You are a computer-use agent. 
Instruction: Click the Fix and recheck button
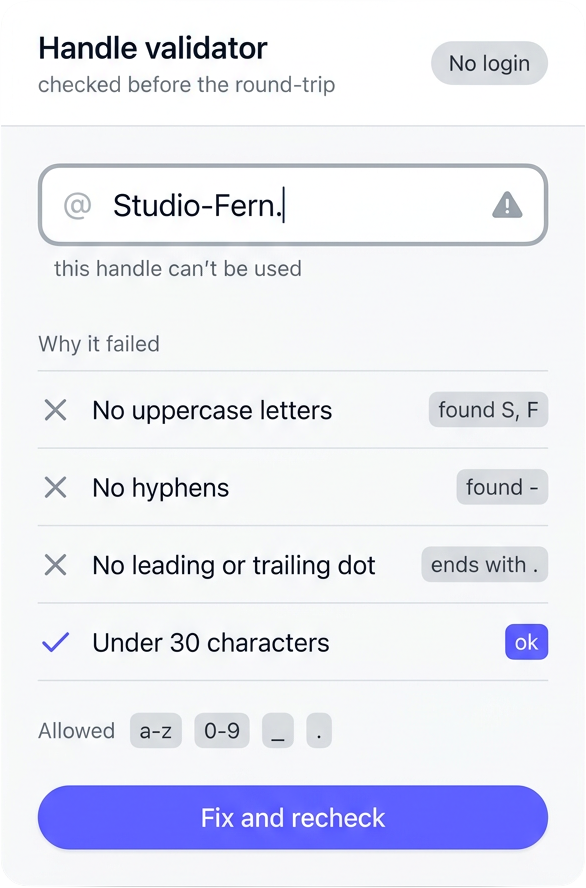click(293, 817)
